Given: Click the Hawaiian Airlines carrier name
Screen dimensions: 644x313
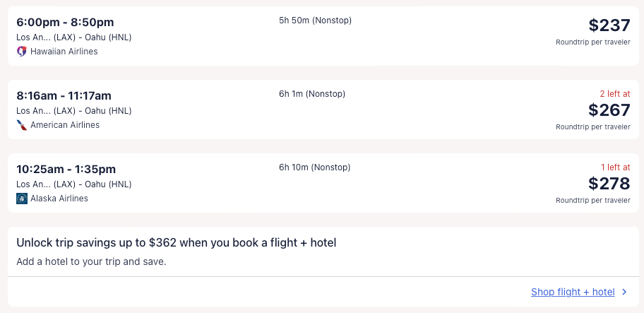Looking at the screenshot, I should tap(64, 52).
